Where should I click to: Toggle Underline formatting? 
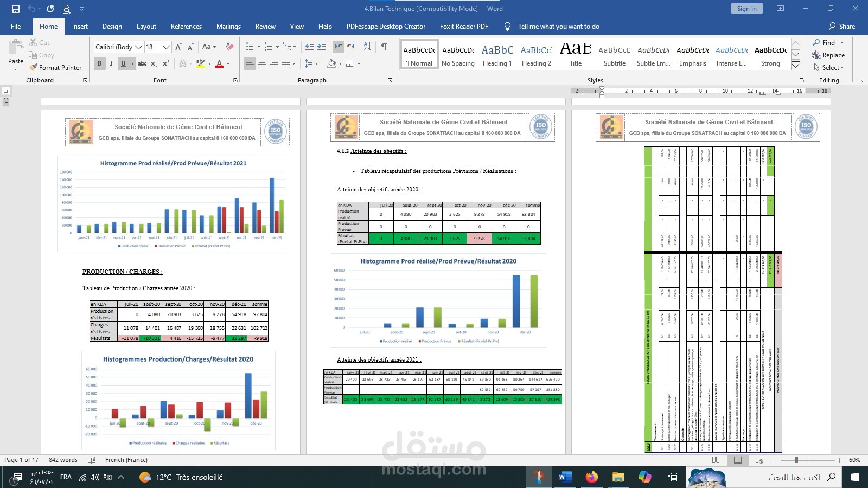click(x=123, y=63)
